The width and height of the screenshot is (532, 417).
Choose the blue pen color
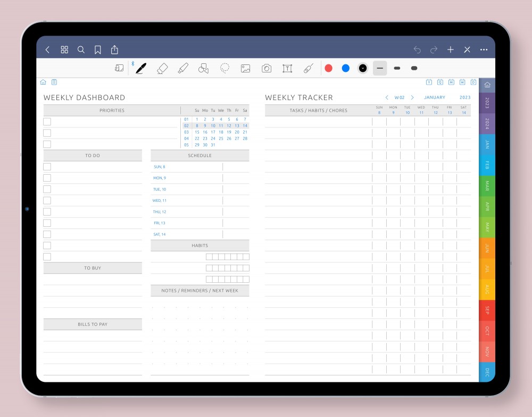coord(346,68)
